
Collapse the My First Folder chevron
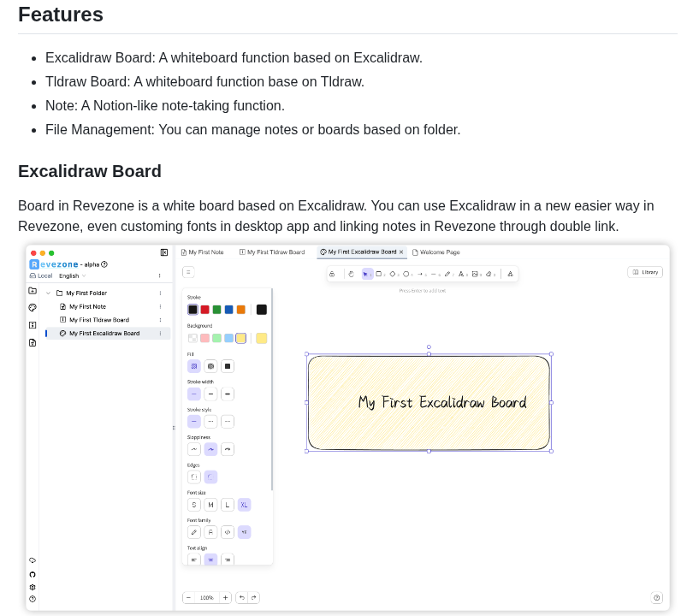click(49, 293)
